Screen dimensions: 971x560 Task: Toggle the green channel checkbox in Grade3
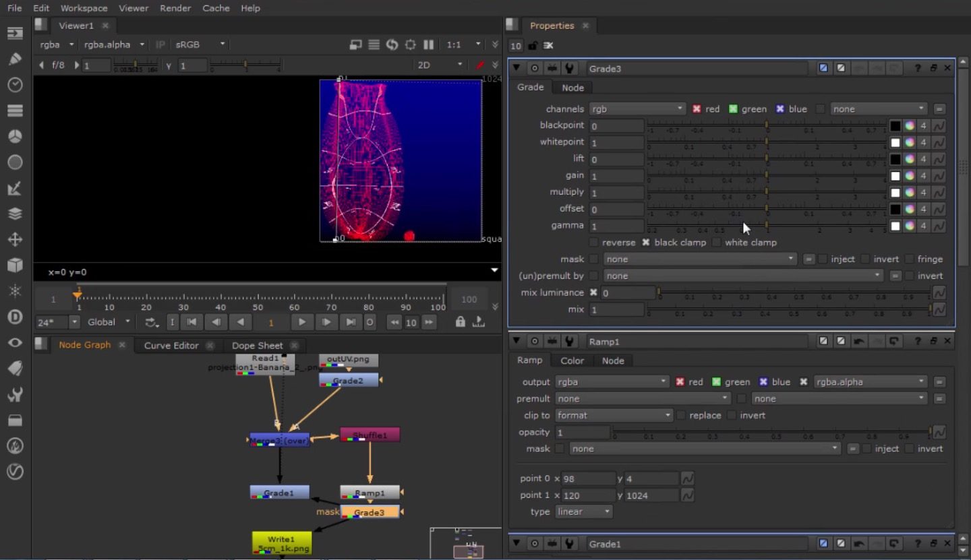click(x=733, y=109)
